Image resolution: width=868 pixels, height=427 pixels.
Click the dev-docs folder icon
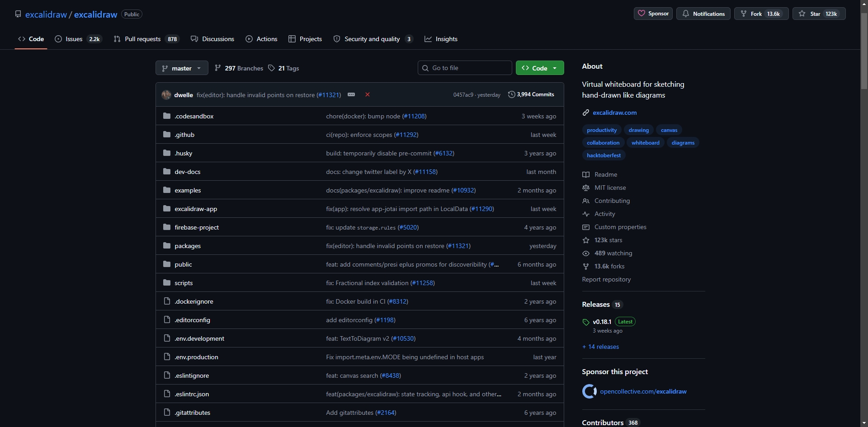point(167,172)
